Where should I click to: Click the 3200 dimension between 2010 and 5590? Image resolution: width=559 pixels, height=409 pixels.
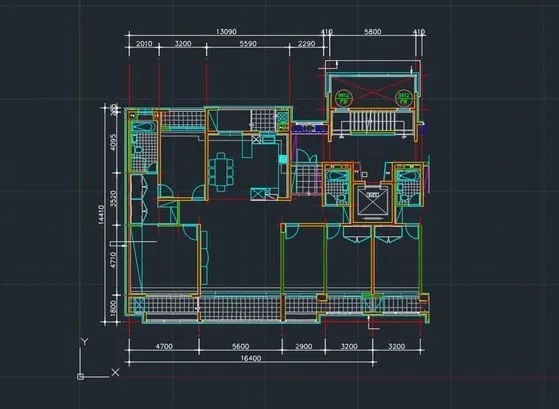click(183, 44)
